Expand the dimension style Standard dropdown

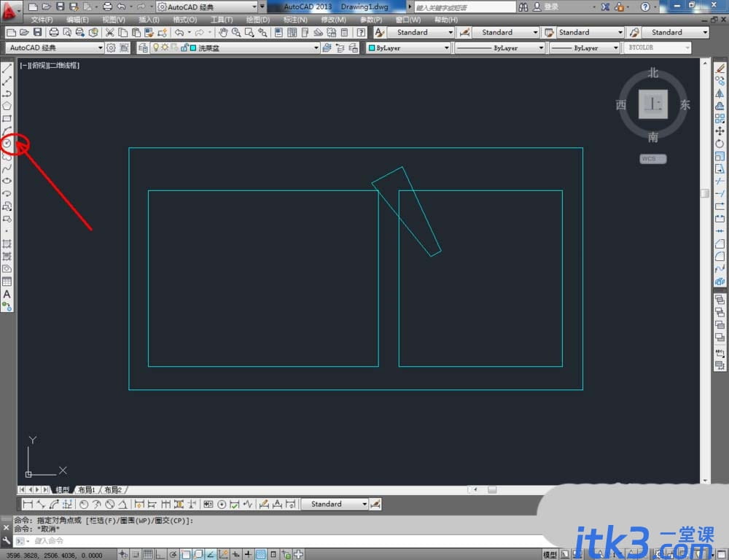535,32
